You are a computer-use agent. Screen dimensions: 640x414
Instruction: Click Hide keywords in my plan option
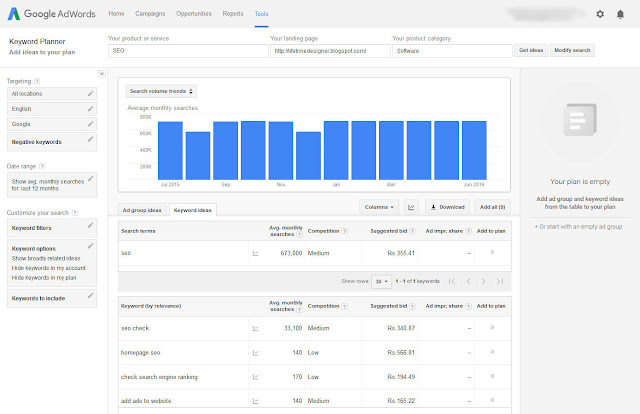click(x=44, y=278)
